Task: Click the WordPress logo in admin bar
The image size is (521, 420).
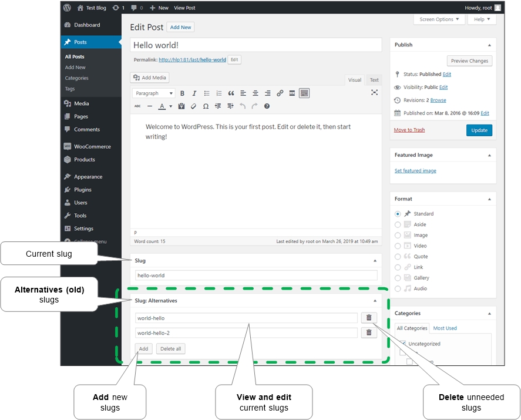Action: pos(67,8)
